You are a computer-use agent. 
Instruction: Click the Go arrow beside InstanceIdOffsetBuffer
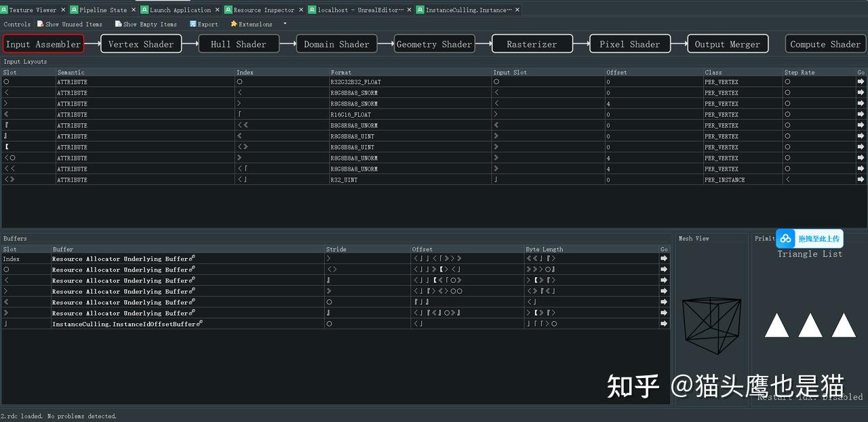[663, 324]
